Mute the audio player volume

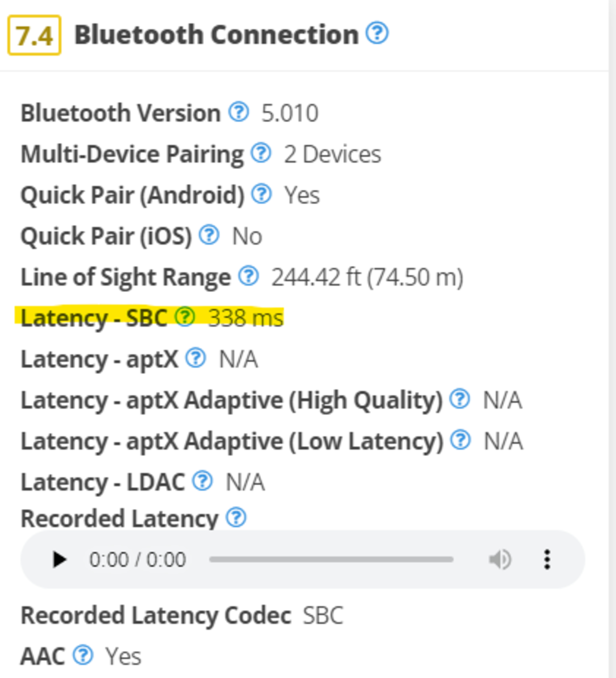pyautogui.click(x=499, y=560)
